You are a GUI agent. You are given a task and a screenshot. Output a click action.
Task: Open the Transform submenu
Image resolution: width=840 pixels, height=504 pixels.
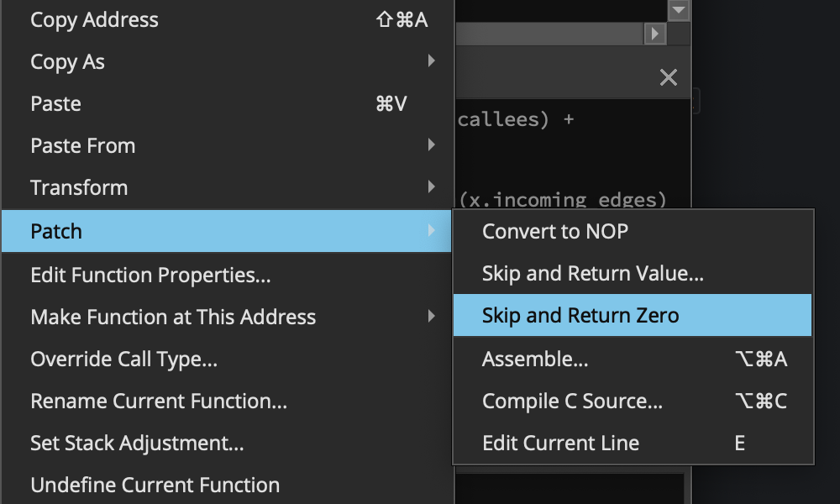pos(79,187)
